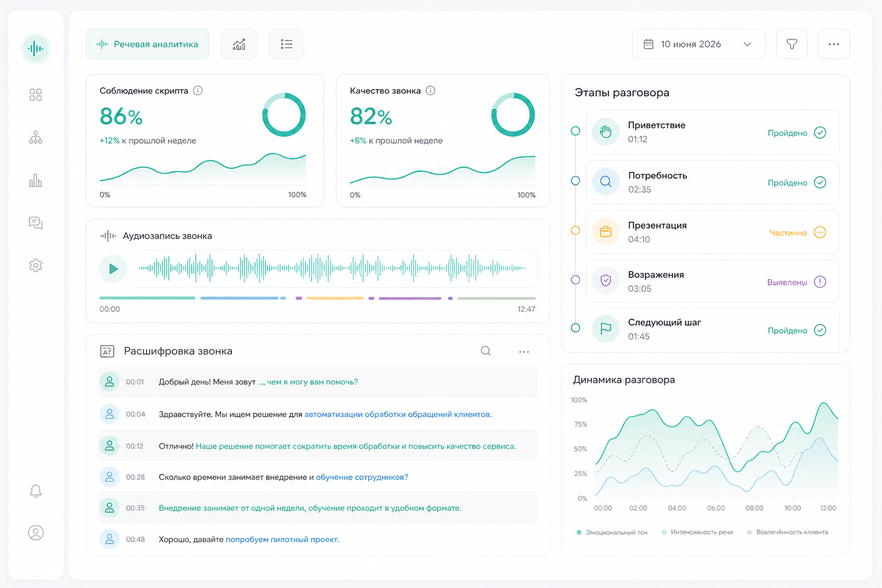Open the settings gear in sidebar

click(36, 265)
